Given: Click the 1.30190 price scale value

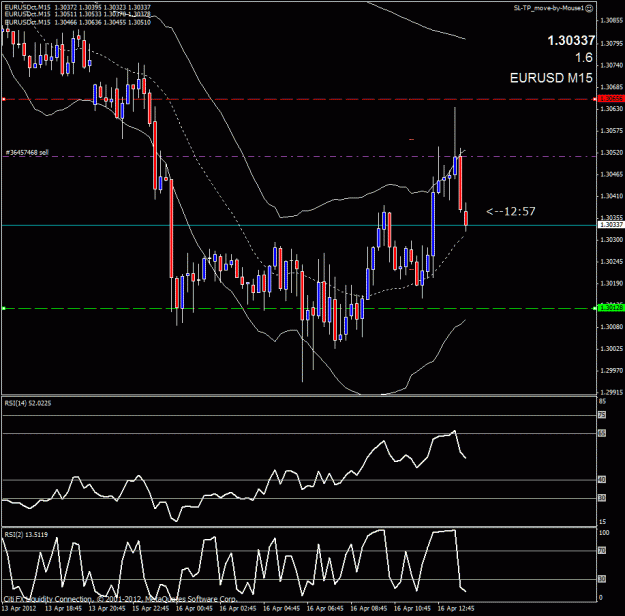Looking at the screenshot, I should pyautogui.click(x=612, y=283).
